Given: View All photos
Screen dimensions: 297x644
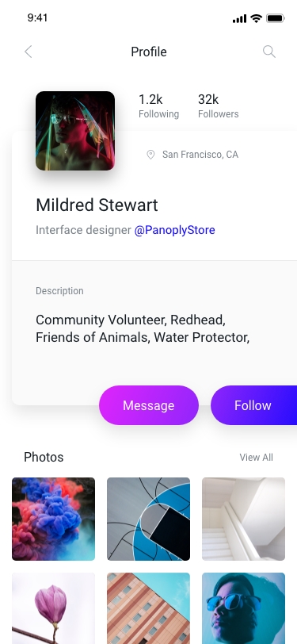Looking at the screenshot, I should click(257, 458).
